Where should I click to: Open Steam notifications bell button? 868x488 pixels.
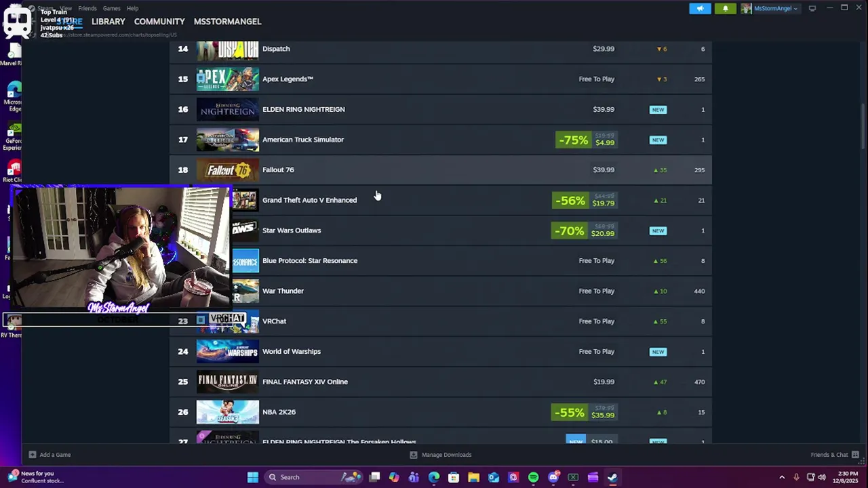tap(725, 8)
